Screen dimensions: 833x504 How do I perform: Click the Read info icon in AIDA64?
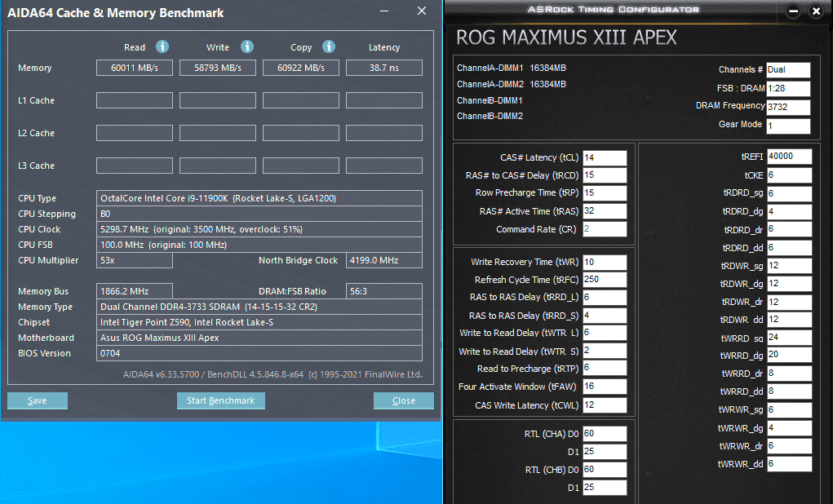click(x=162, y=46)
